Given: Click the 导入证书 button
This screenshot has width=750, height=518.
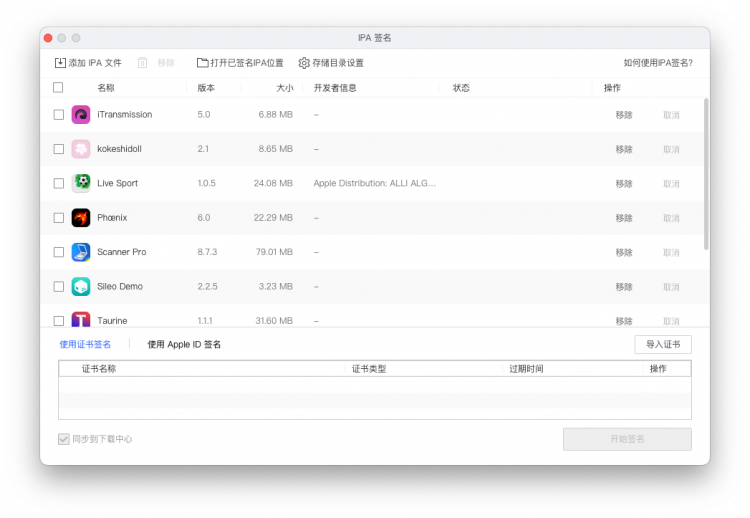Looking at the screenshot, I should click(x=663, y=344).
